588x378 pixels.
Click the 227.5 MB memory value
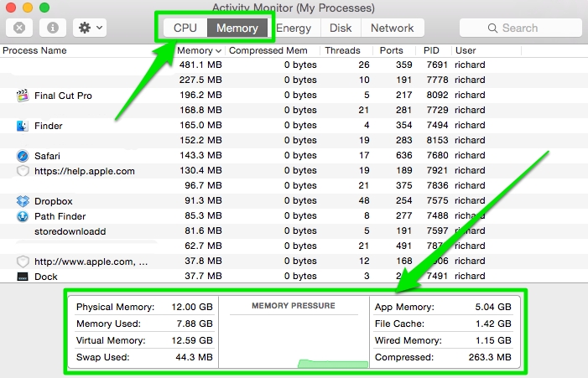200,80
